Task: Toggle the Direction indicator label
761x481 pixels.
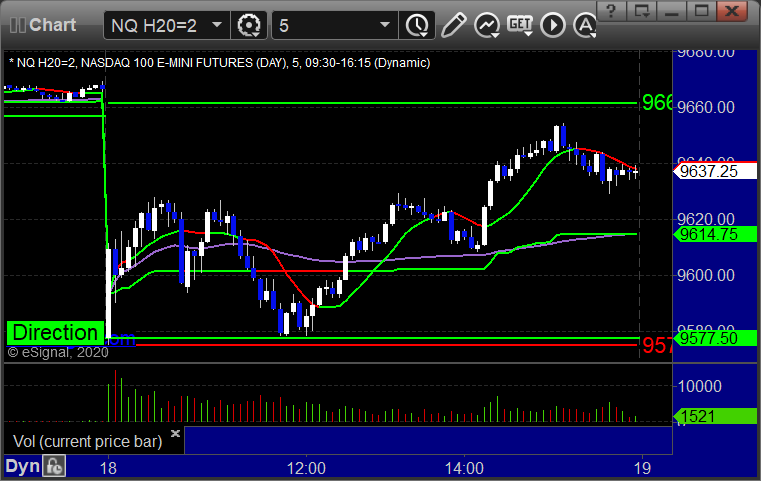Action: tap(55, 333)
